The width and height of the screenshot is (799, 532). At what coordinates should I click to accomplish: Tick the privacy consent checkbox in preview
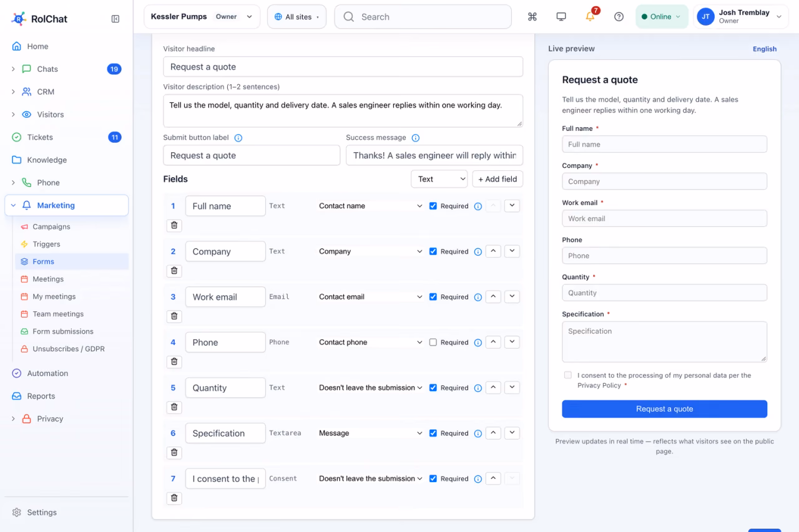(x=567, y=375)
